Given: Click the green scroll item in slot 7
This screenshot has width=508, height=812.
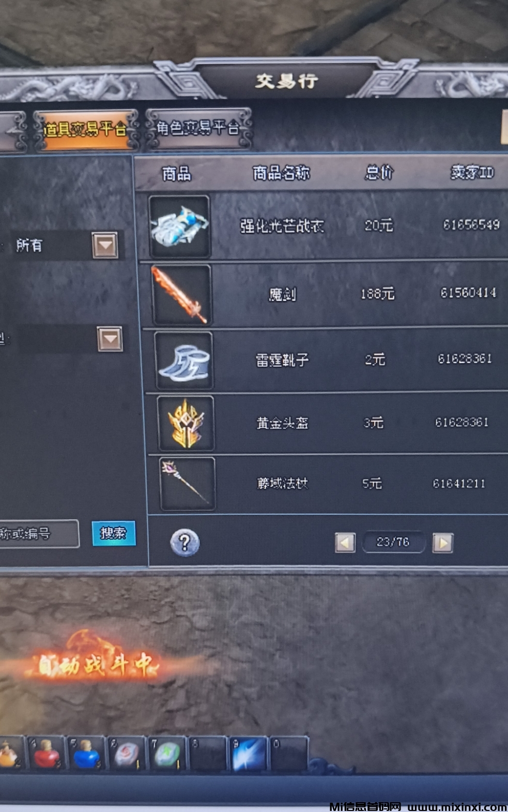Looking at the screenshot, I should click(167, 754).
